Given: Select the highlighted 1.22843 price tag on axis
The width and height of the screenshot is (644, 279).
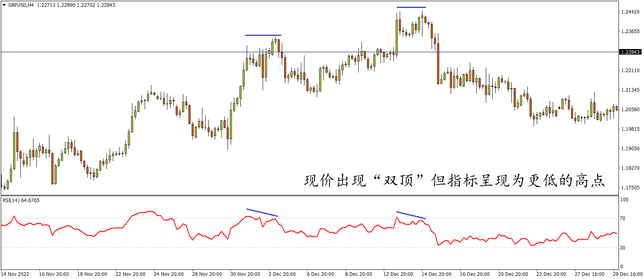Looking at the screenshot, I should point(630,52).
